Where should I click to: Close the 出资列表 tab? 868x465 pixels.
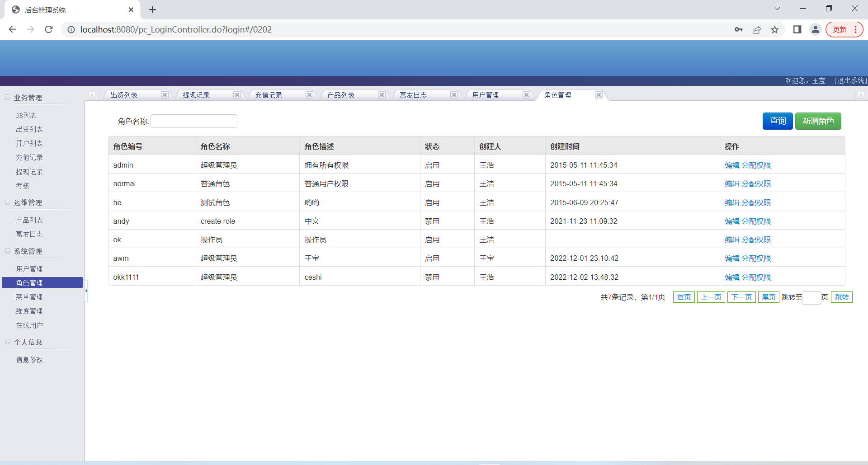[165, 95]
